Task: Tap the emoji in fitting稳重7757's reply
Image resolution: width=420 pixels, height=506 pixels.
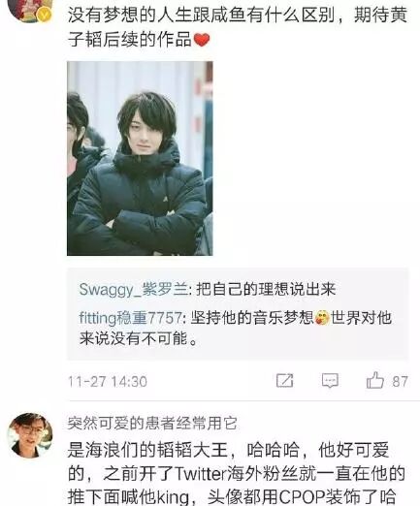Action: [x=322, y=318]
